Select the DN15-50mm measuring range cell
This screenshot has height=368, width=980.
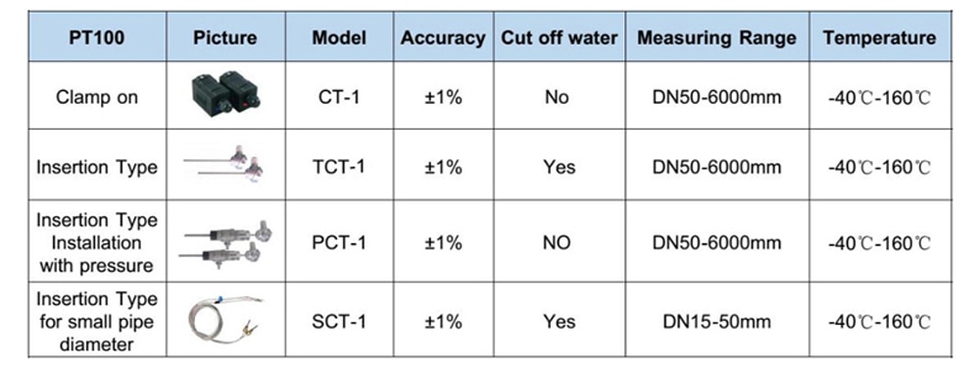click(x=717, y=322)
